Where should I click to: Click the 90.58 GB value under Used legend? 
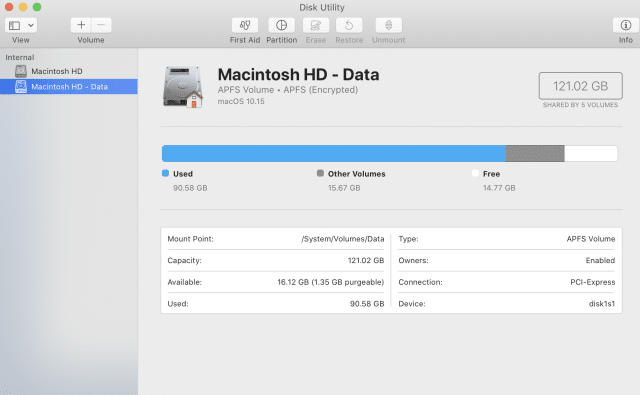190,188
